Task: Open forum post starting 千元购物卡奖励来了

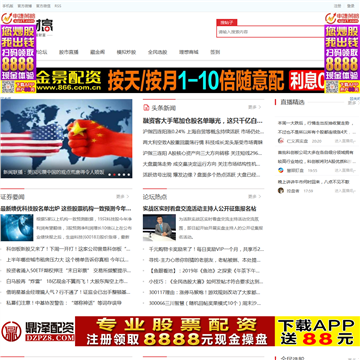Action: [206, 249]
